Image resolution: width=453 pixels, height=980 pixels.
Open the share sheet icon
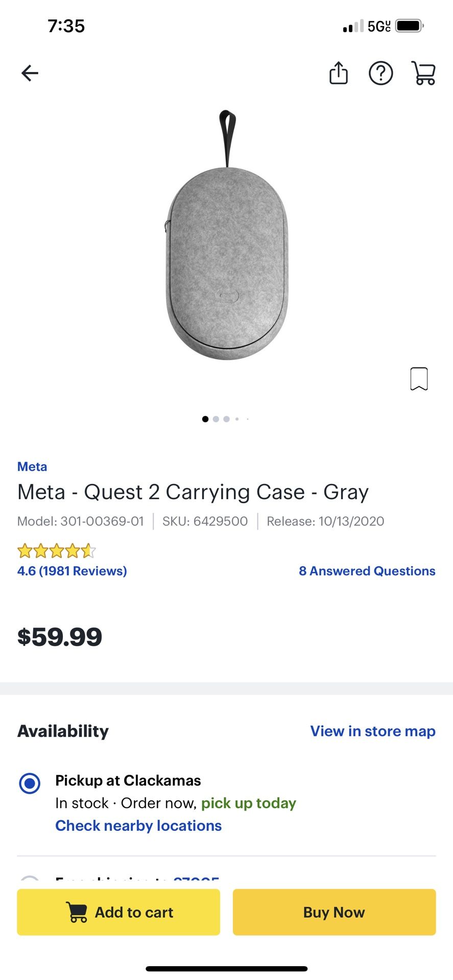(338, 73)
